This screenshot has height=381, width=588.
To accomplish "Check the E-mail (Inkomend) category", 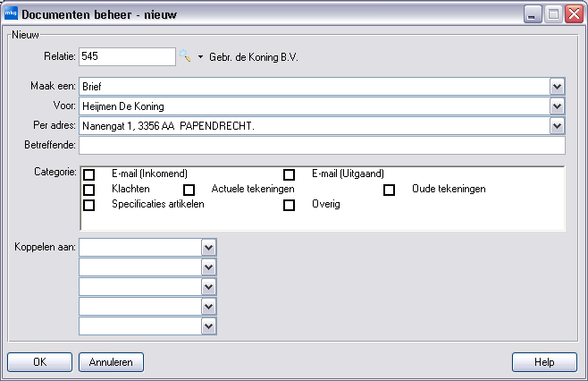I will pyautogui.click(x=88, y=174).
